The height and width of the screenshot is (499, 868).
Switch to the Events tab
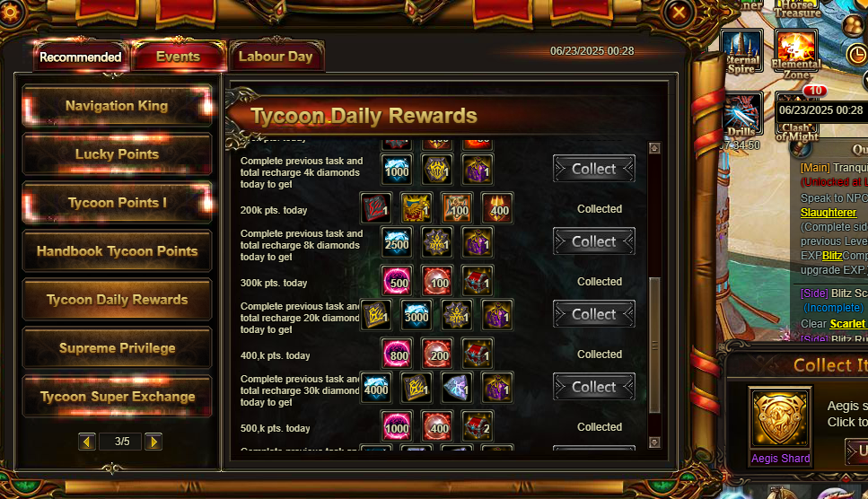(179, 57)
